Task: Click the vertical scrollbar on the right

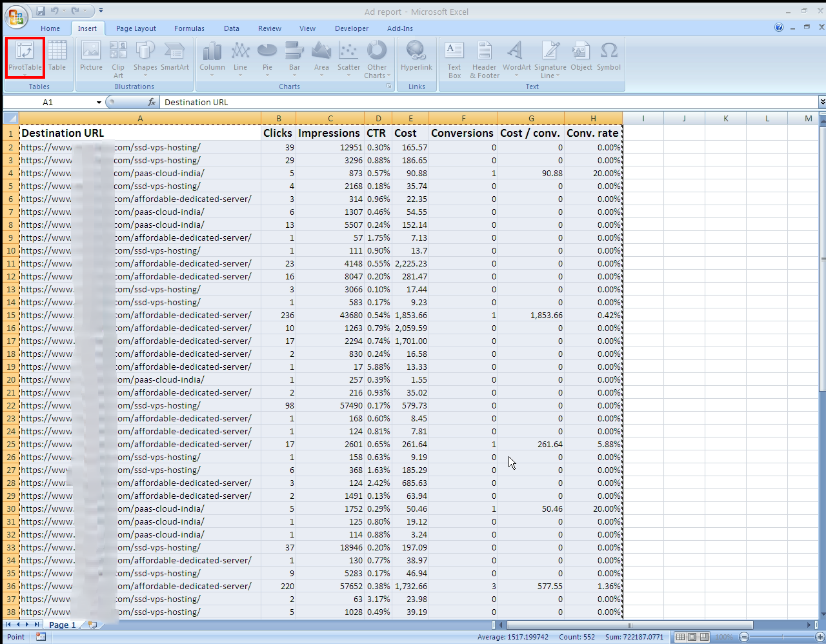Action: click(822, 258)
